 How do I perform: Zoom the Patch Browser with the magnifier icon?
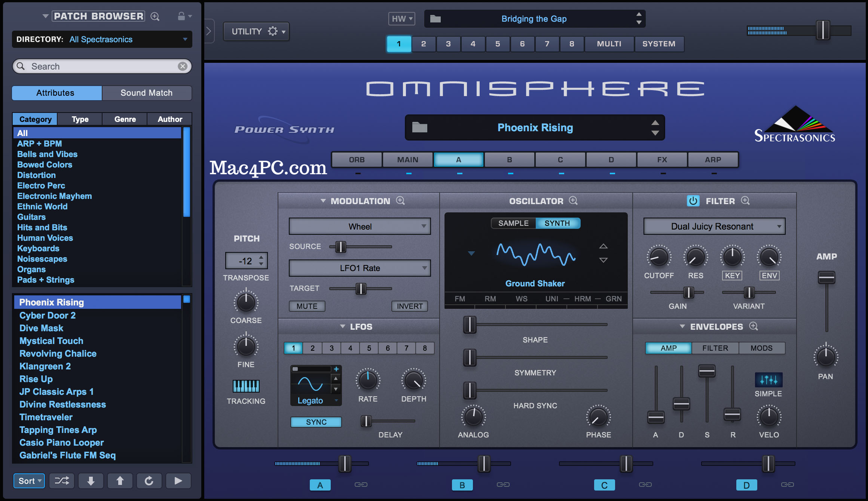tap(155, 16)
